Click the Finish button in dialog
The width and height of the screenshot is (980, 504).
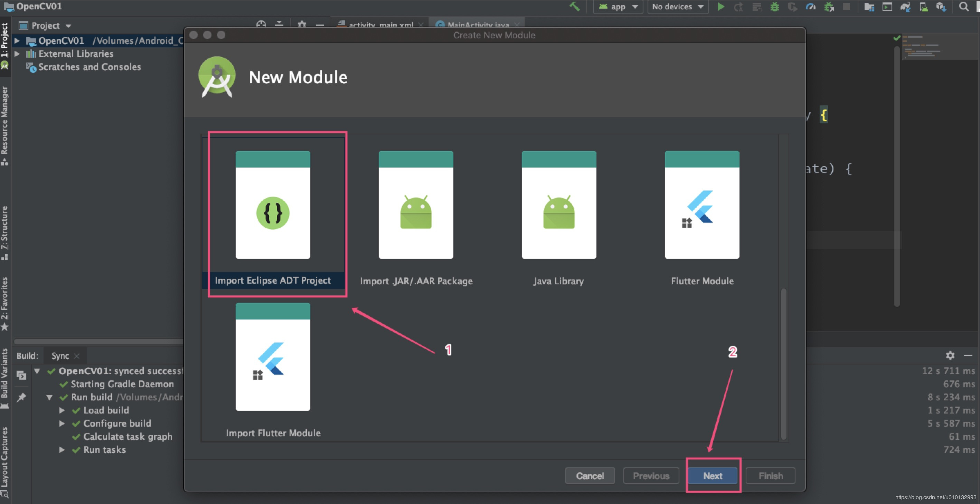[x=771, y=475]
